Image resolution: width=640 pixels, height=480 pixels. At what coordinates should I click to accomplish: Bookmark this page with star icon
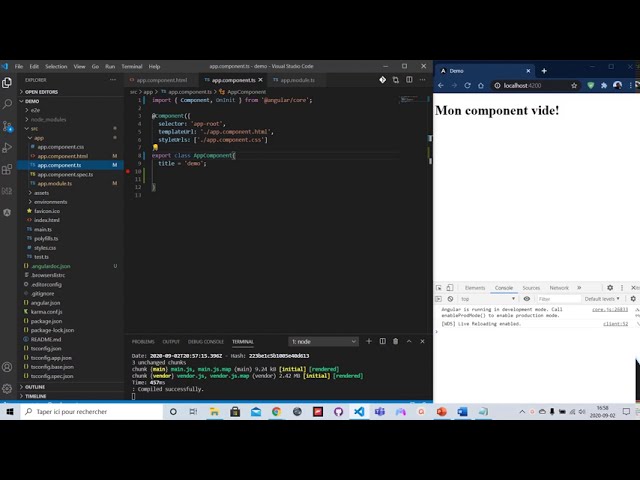(574, 85)
